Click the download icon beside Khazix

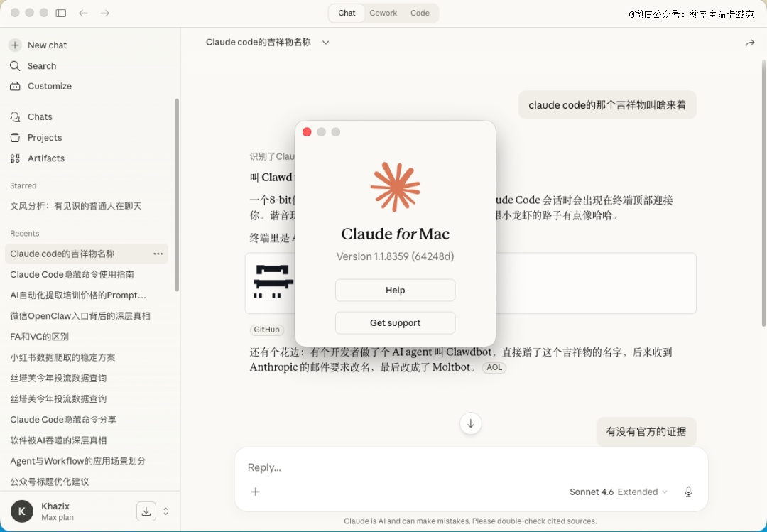[146, 511]
